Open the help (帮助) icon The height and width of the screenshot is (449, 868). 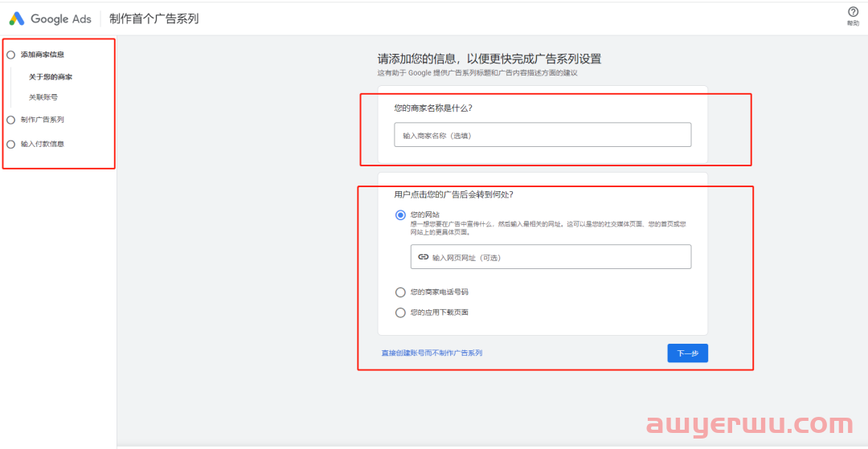click(x=853, y=11)
